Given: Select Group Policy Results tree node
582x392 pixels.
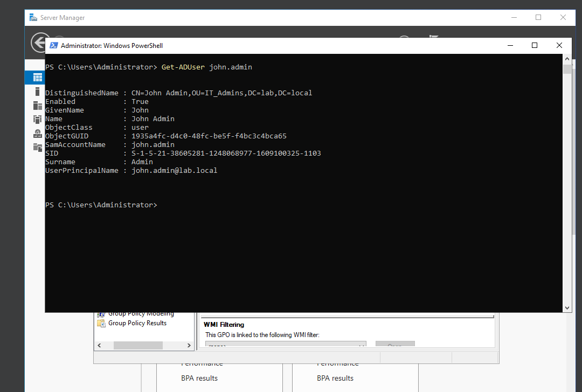Looking at the screenshot, I should (x=137, y=323).
